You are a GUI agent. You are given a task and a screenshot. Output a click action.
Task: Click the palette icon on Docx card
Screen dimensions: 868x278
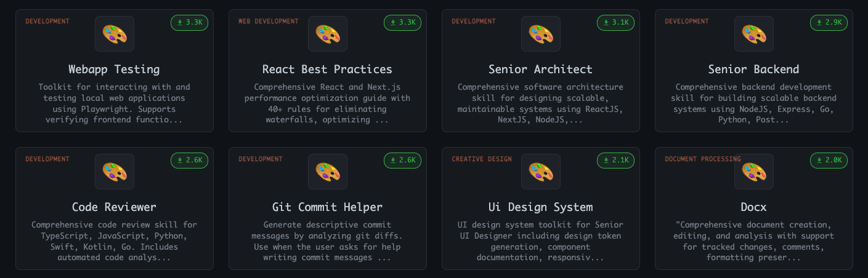click(x=754, y=172)
